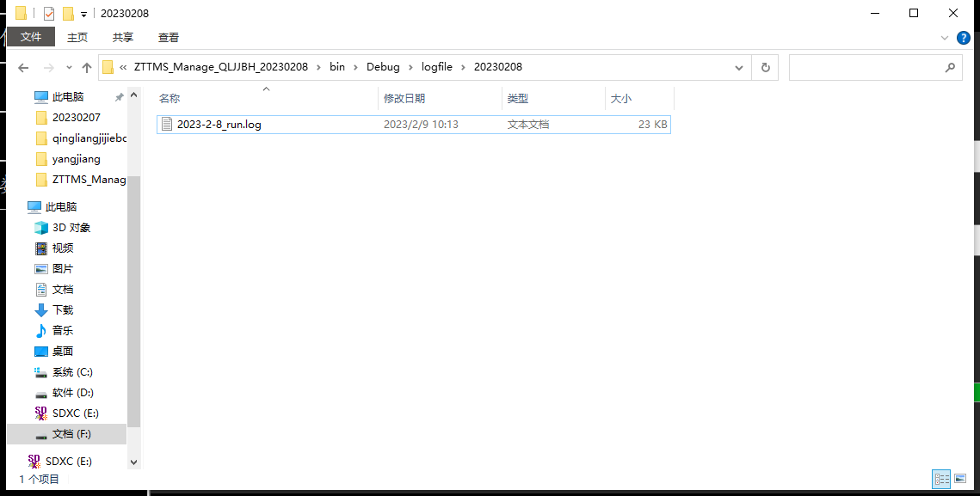Open the recent locations dropdown arrow
The width and height of the screenshot is (980, 496).
coord(69,68)
